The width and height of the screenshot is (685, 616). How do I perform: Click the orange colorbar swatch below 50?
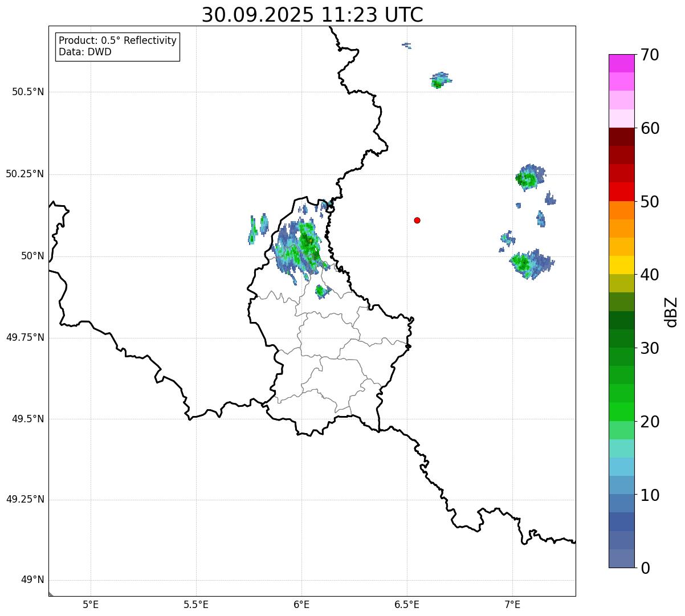tap(622, 210)
